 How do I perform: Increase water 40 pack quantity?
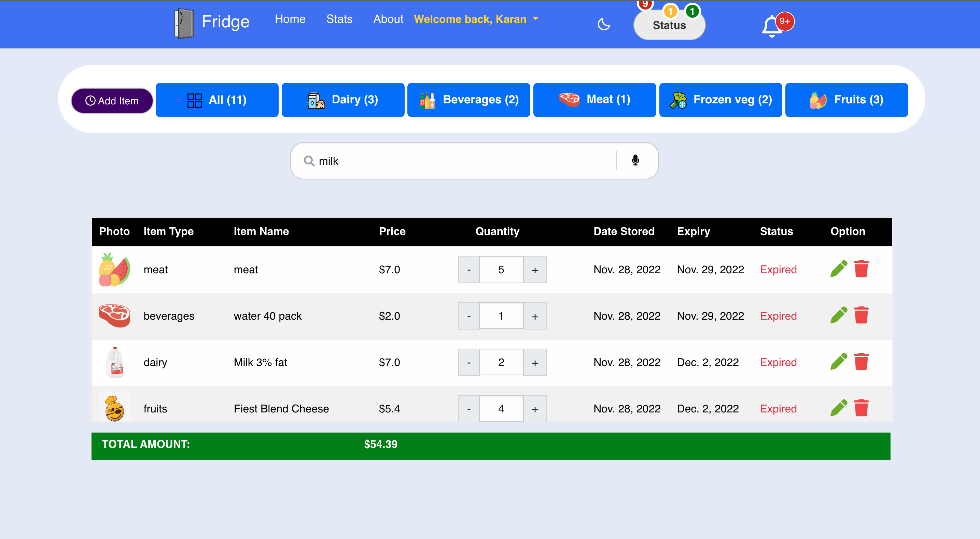(x=534, y=316)
